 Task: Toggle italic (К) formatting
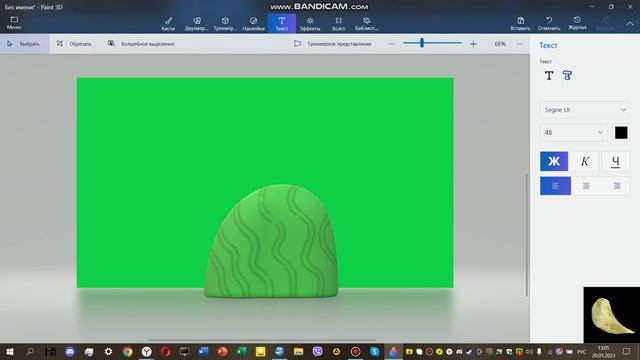585,161
